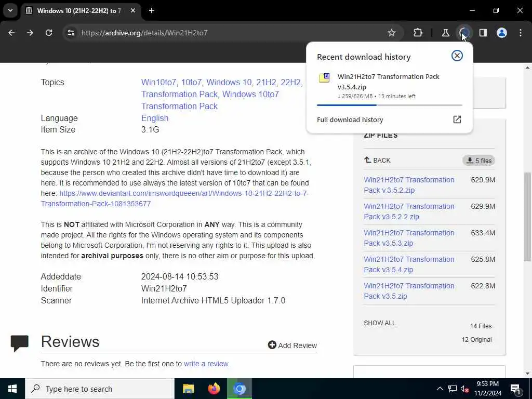Click the 633.4M file size text
This screenshot has height=399, width=532.
[x=483, y=233]
